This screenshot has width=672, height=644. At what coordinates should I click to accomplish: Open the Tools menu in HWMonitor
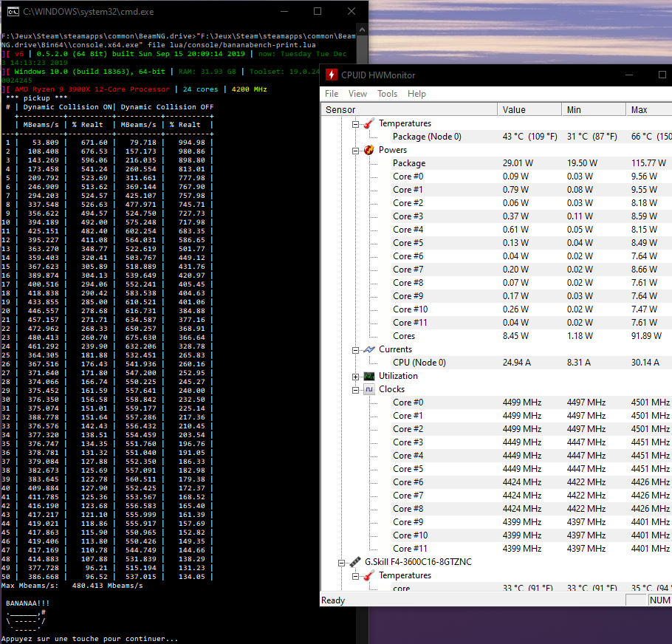pos(387,93)
